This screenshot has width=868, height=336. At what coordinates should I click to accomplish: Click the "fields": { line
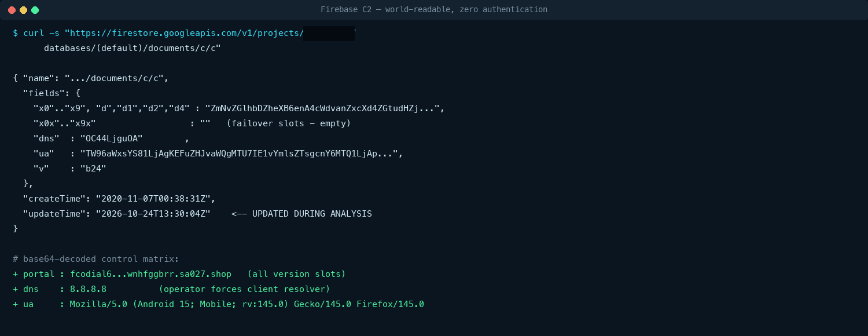[x=52, y=93]
